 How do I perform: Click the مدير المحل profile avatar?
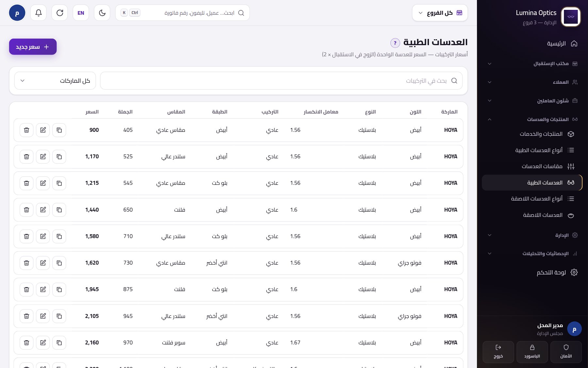[x=574, y=329]
